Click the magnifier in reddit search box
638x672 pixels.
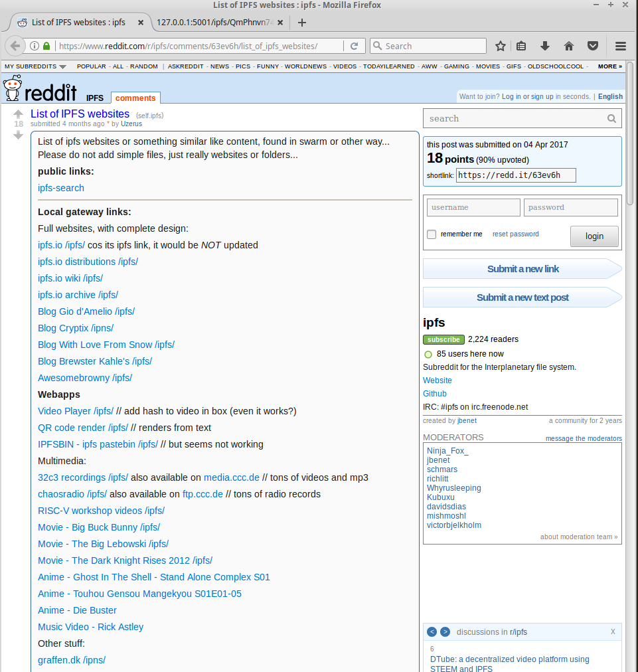pos(611,119)
